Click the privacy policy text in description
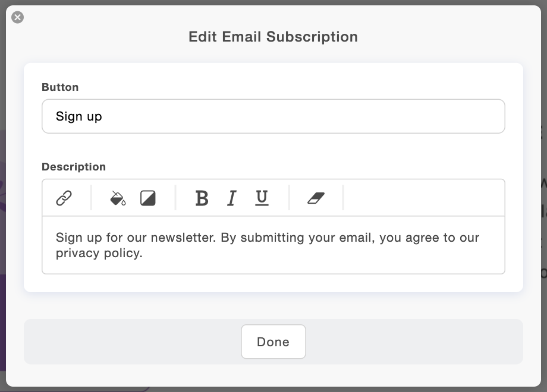The width and height of the screenshot is (547, 392). (x=99, y=253)
